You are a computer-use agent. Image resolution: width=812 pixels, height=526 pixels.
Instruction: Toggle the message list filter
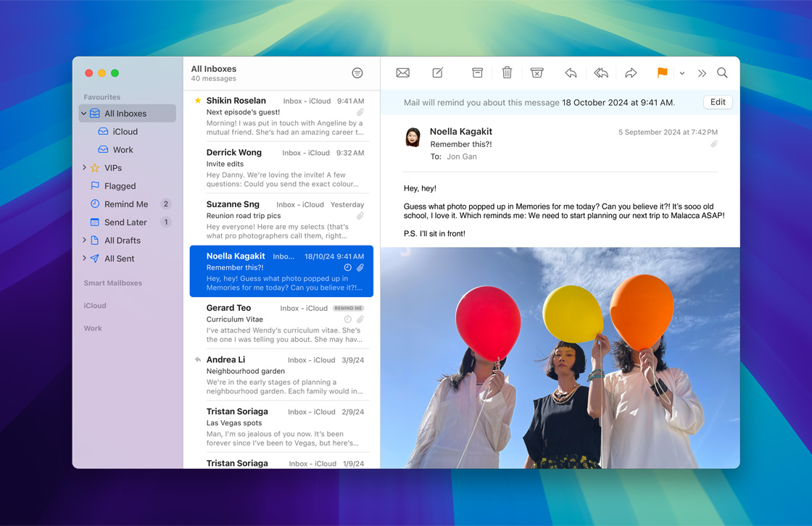357,73
